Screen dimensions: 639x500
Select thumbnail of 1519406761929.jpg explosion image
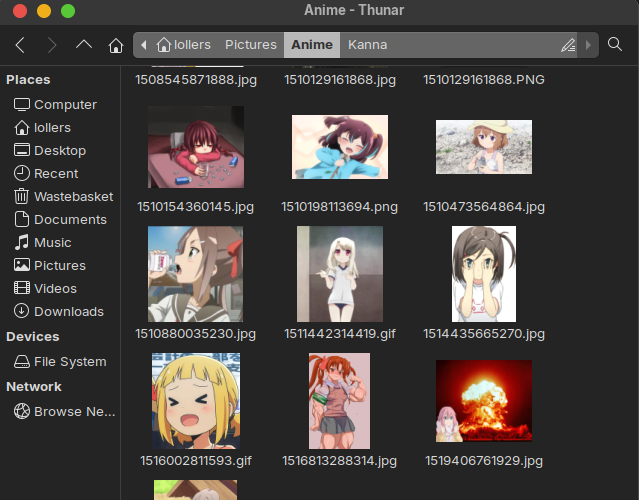coord(484,401)
